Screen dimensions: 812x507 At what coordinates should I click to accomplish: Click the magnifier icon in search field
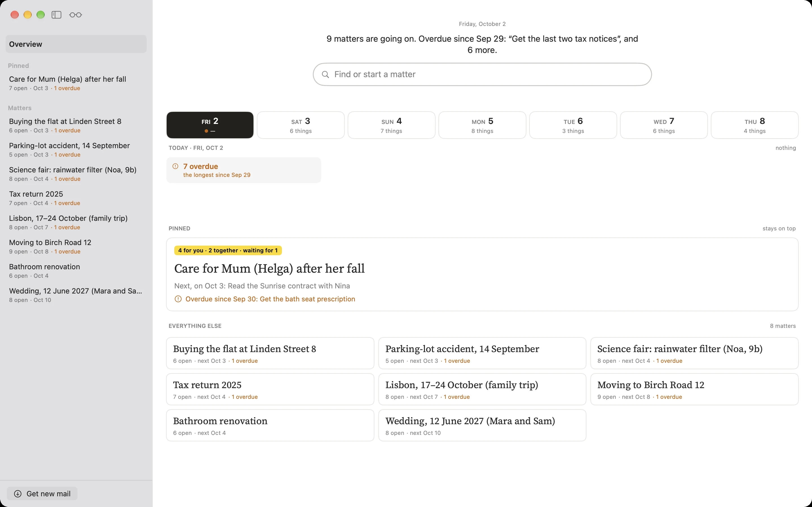coord(325,74)
